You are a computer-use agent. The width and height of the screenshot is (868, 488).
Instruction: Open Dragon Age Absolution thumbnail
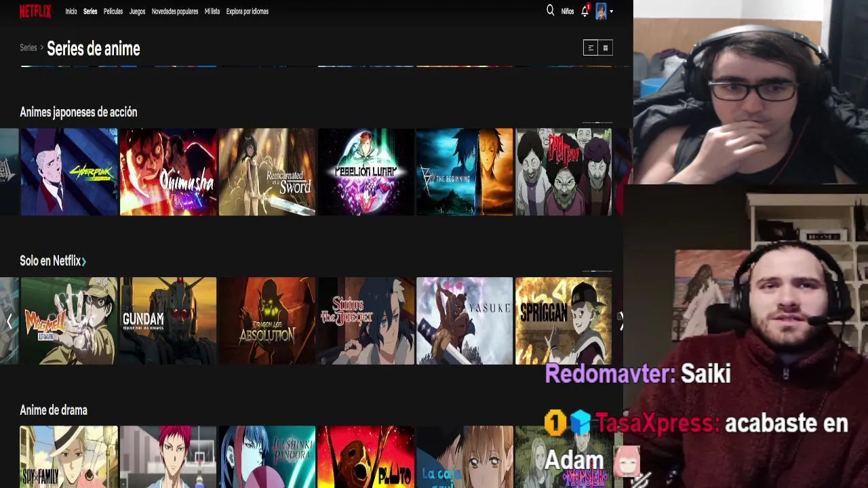267,321
